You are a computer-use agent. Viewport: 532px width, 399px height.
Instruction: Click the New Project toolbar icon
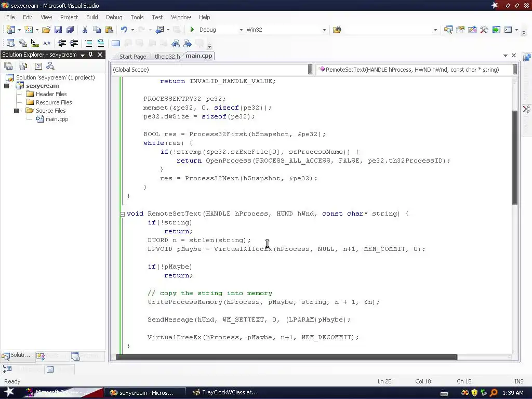[10, 30]
